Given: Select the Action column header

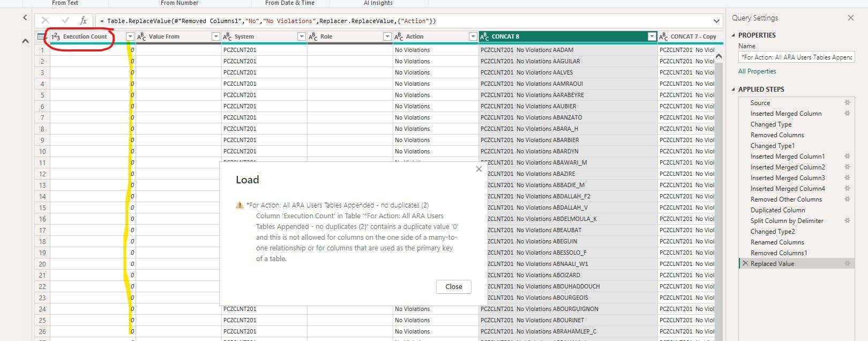Looking at the screenshot, I should 415,36.
